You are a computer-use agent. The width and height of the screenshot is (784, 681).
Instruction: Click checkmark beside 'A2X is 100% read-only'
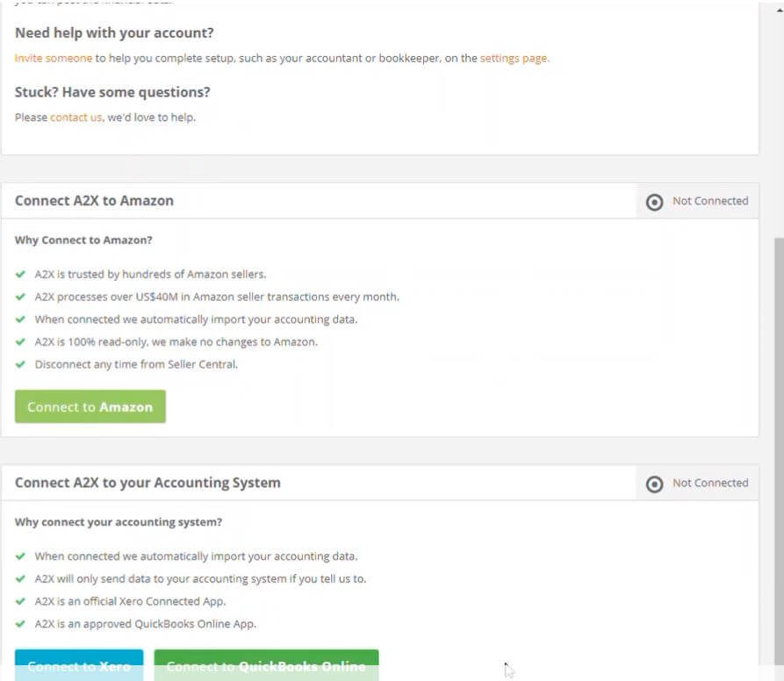point(20,341)
